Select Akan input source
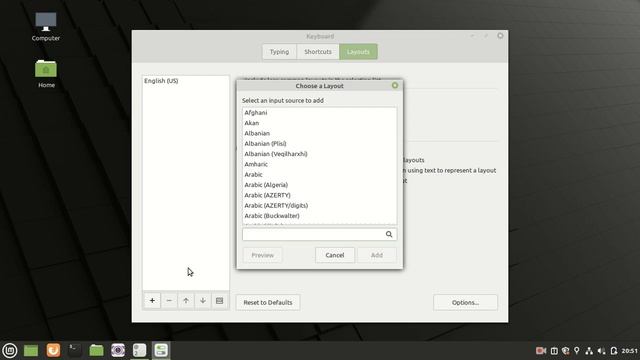640x360 pixels. [319, 123]
